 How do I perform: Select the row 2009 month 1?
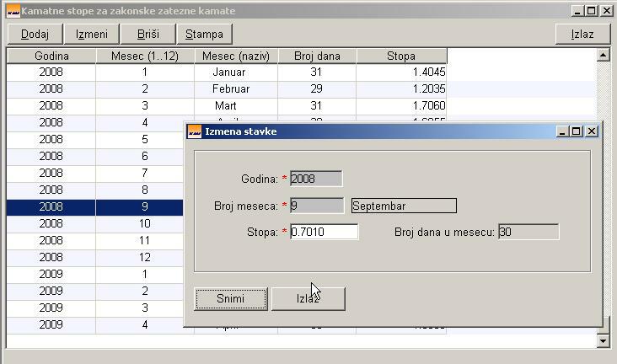click(x=95, y=275)
